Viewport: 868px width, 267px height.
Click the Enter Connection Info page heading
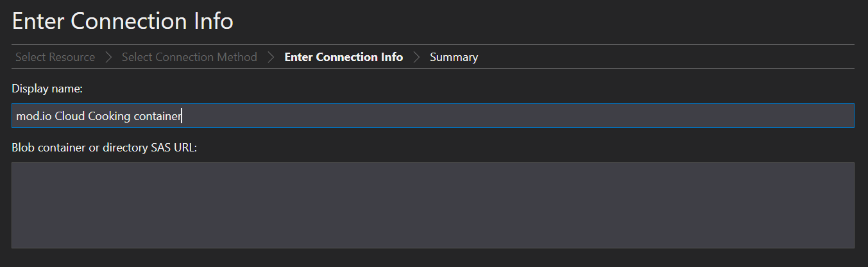point(123,21)
